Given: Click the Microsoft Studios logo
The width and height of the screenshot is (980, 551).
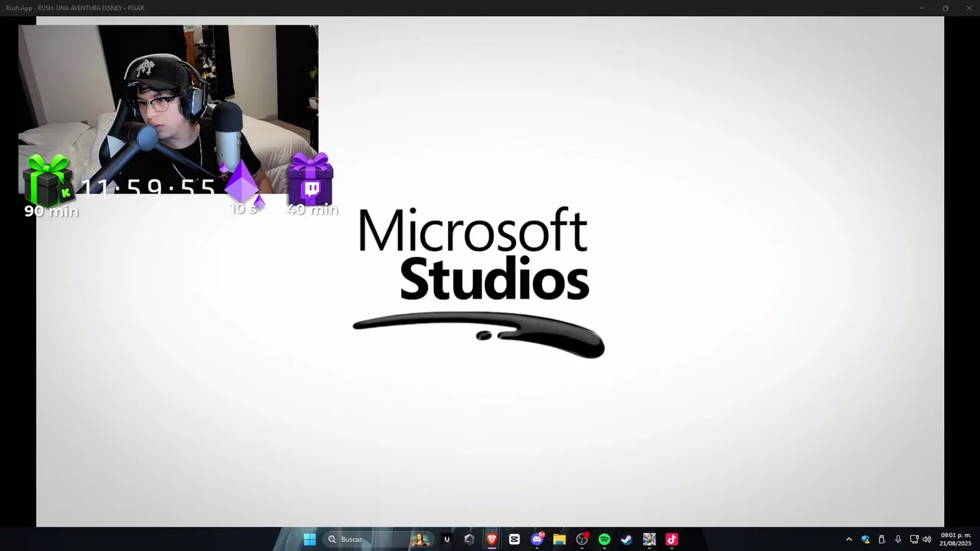Looking at the screenshot, I should [x=478, y=282].
